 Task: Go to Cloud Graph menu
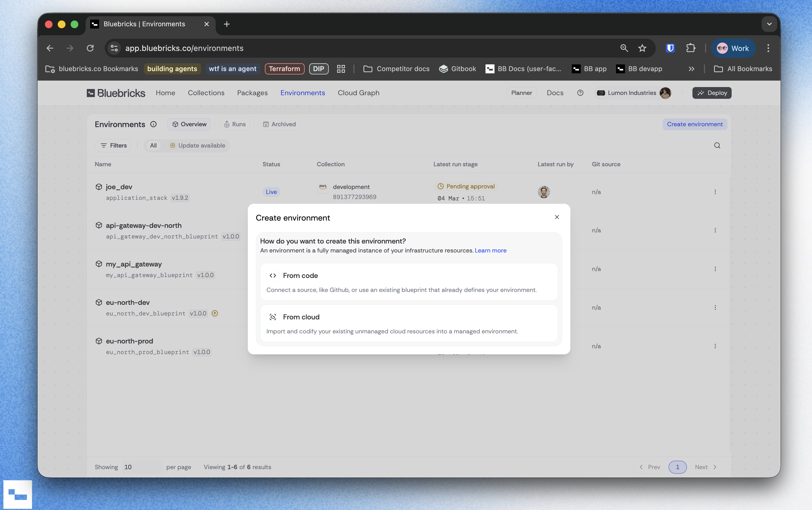coord(358,93)
